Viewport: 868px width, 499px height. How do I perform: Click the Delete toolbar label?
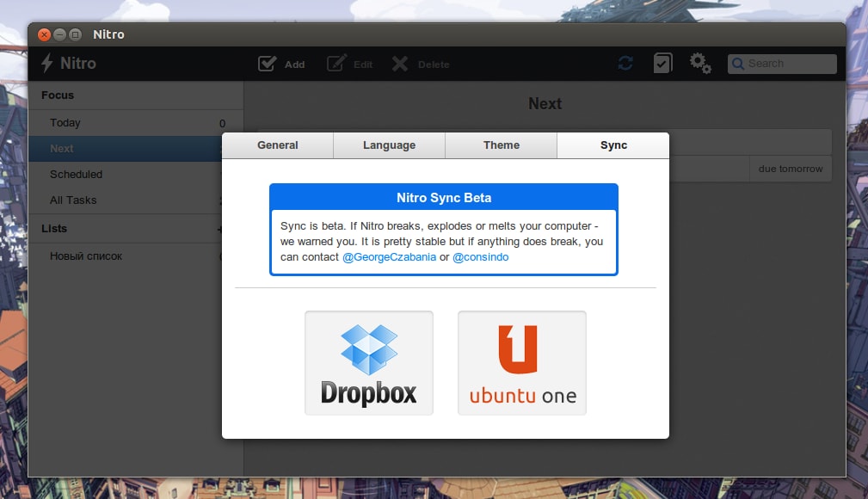tap(434, 65)
